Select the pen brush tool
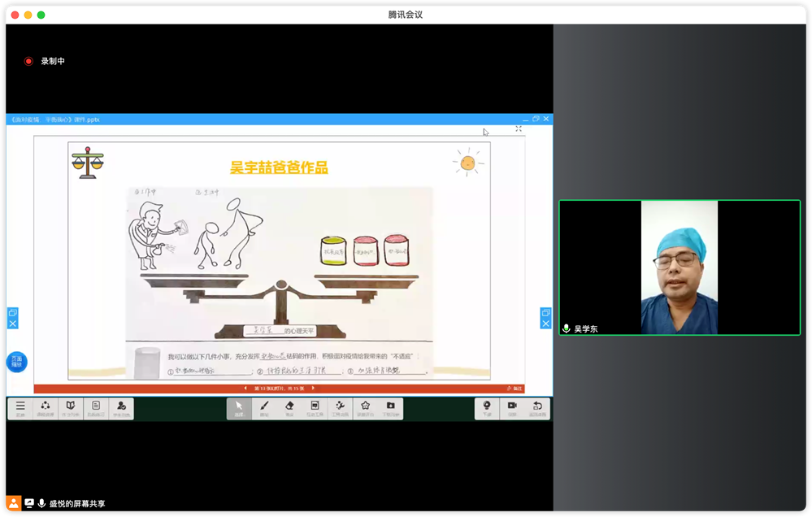 coord(264,408)
